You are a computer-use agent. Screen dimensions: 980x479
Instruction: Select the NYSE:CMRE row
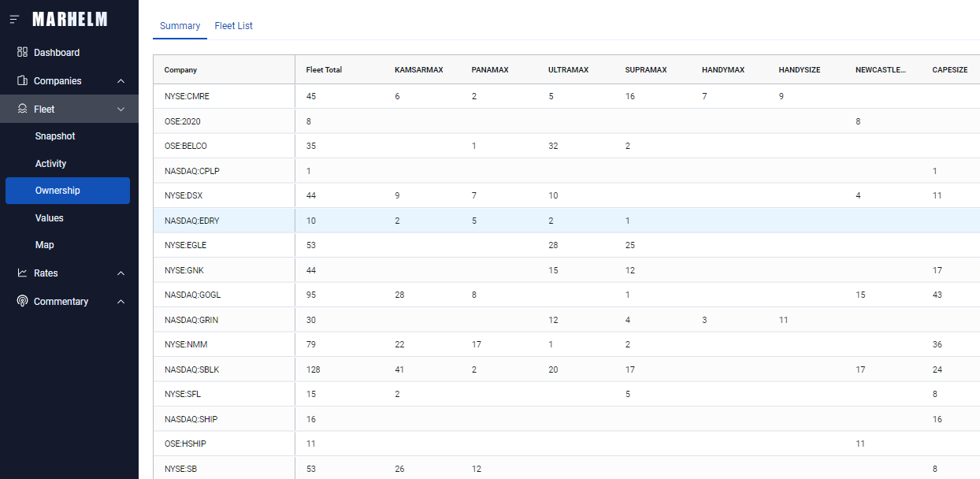point(566,96)
